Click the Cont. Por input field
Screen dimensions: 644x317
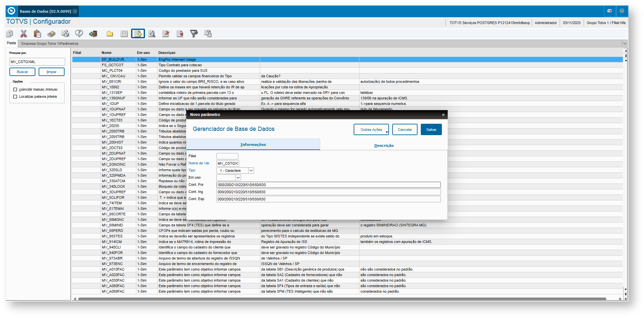click(328, 185)
